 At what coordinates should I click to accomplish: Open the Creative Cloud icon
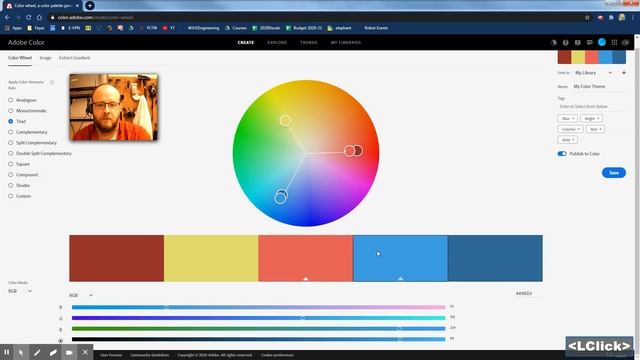click(626, 42)
